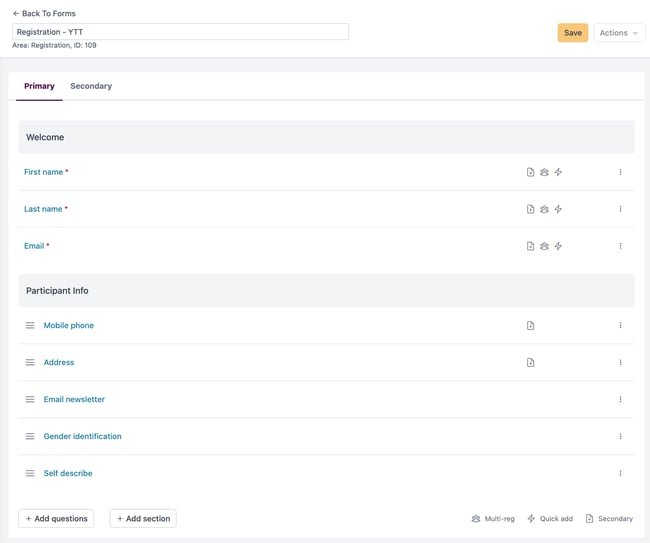Click the form name input field
This screenshot has height=543, width=650.
(x=180, y=32)
